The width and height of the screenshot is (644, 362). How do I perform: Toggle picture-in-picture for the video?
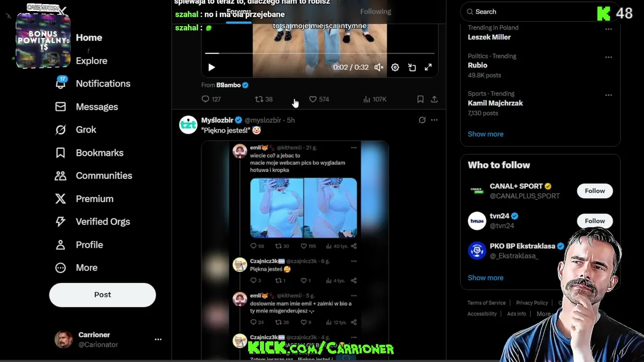click(412, 67)
